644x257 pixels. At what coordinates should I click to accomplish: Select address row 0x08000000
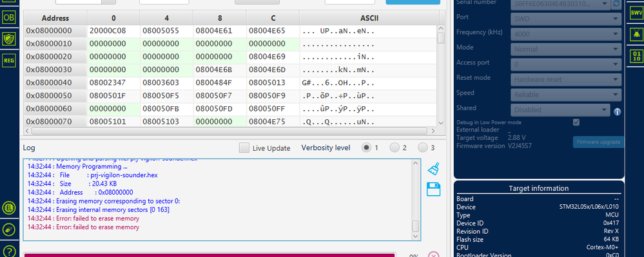click(x=55, y=31)
